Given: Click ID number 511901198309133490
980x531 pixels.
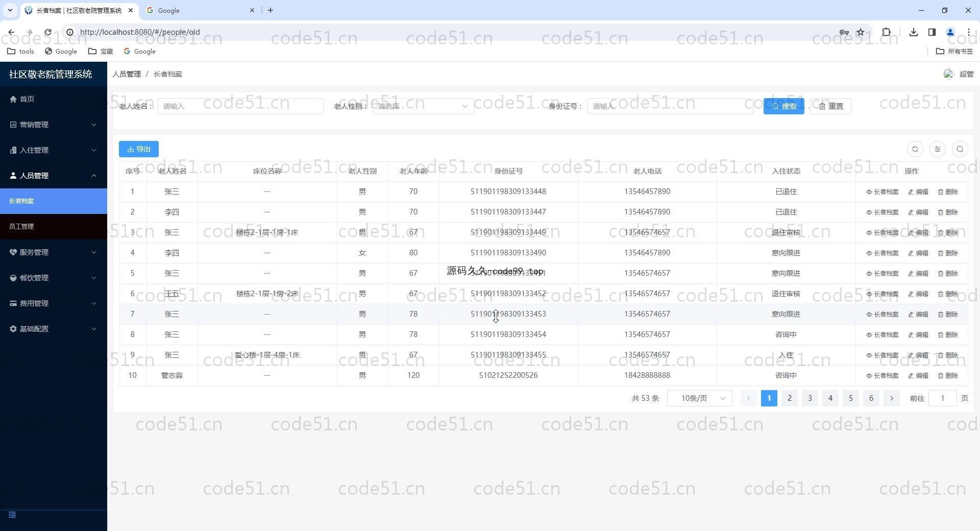Looking at the screenshot, I should pyautogui.click(x=508, y=253).
